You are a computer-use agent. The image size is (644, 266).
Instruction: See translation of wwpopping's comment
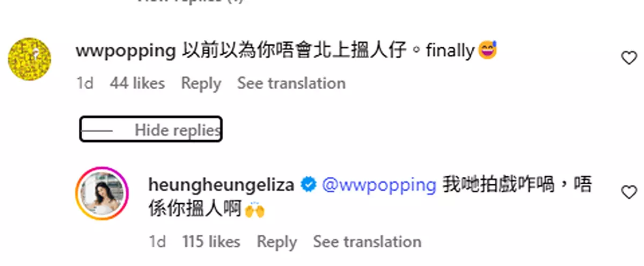click(x=291, y=83)
